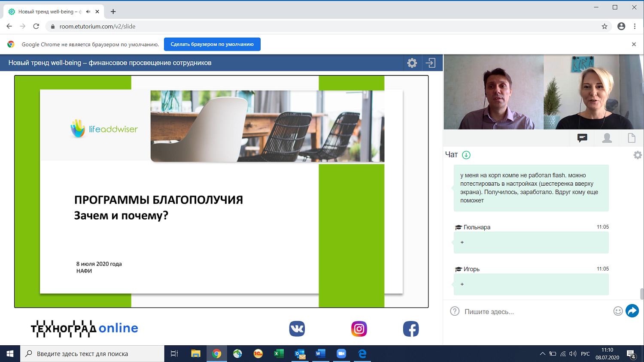
Task: Open webinar settings gear in header
Action: point(412,63)
